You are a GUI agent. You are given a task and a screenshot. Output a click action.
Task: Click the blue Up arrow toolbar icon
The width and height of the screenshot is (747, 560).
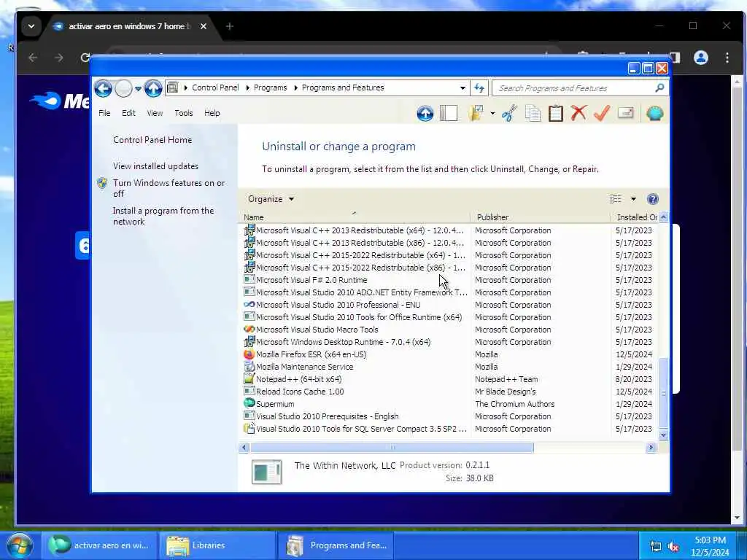point(425,113)
